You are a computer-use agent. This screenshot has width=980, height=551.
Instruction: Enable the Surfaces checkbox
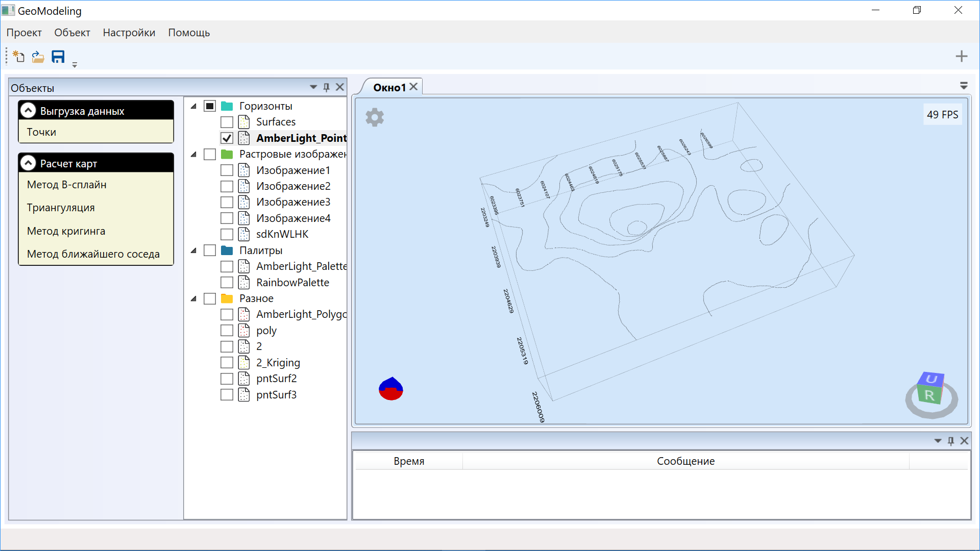pyautogui.click(x=227, y=122)
